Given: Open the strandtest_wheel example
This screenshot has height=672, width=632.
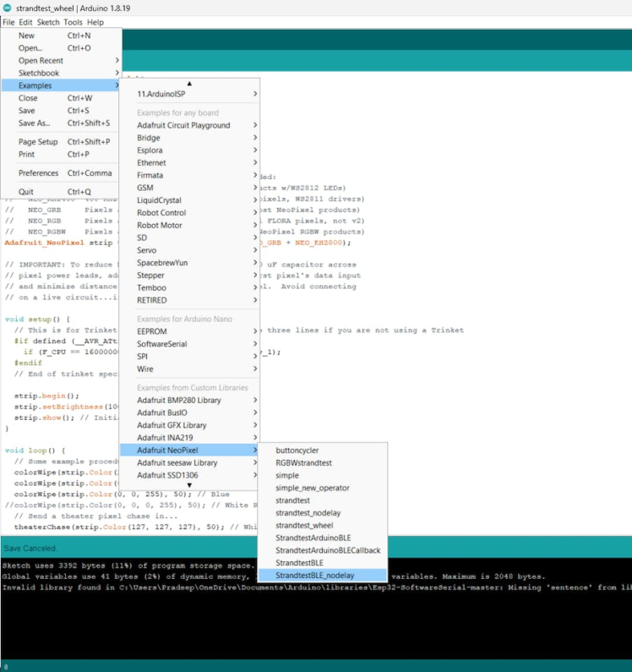Looking at the screenshot, I should (x=304, y=525).
